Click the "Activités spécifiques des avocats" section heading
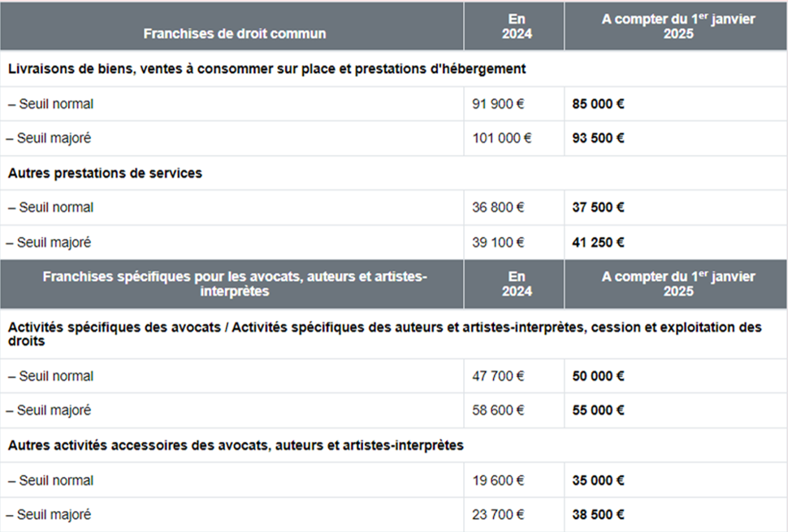The width and height of the screenshot is (788, 532). 384,335
